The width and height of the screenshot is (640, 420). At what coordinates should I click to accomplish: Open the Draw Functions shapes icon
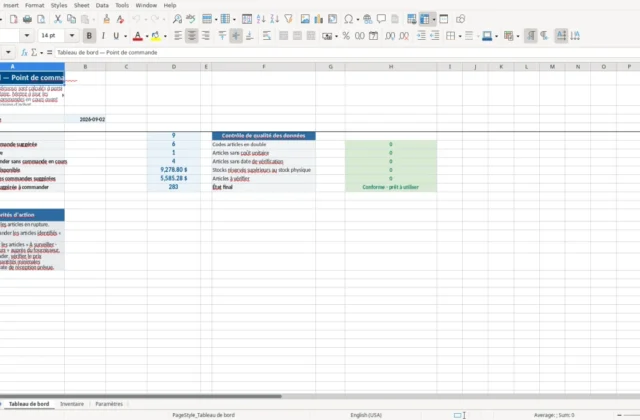pyautogui.click(x=460, y=19)
